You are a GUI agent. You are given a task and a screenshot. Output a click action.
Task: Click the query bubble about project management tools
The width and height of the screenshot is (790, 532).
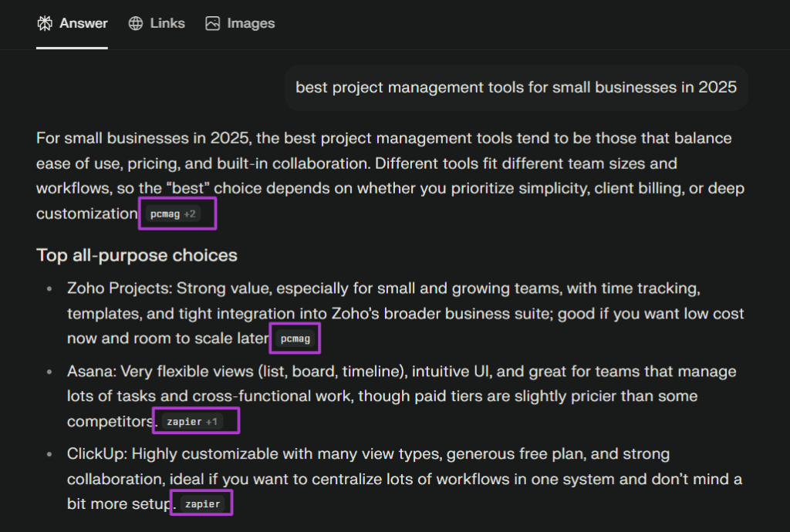point(517,87)
